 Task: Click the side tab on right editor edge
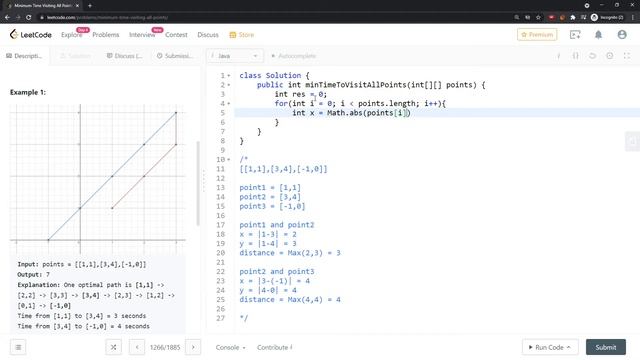click(633, 142)
